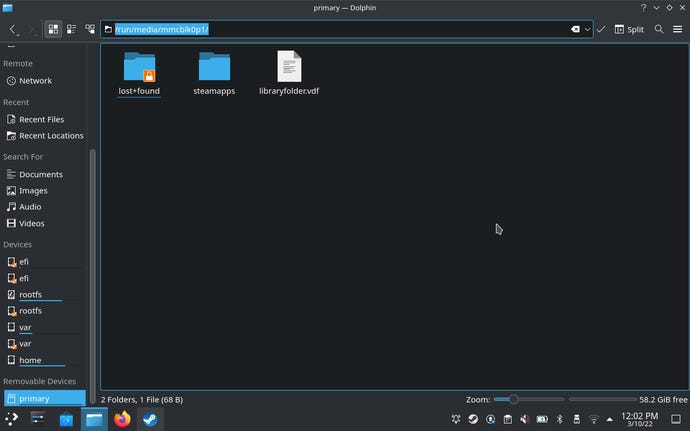Clear the location bar text
Image resolution: width=690 pixels, height=431 pixels.
coord(576,29)
